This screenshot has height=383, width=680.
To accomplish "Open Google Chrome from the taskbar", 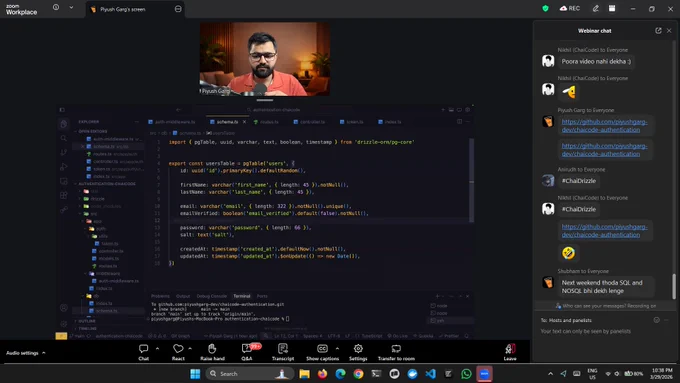I will (358, 374).
